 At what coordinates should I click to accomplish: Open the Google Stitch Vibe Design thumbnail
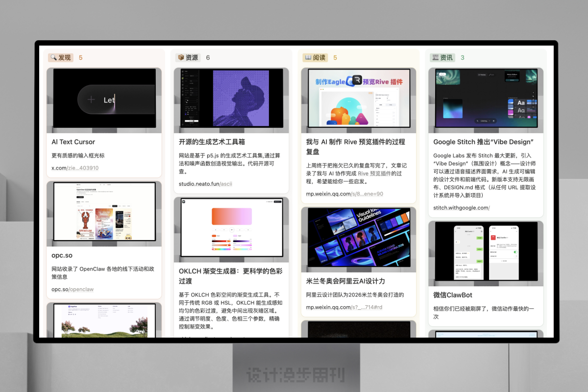[486, 100]
